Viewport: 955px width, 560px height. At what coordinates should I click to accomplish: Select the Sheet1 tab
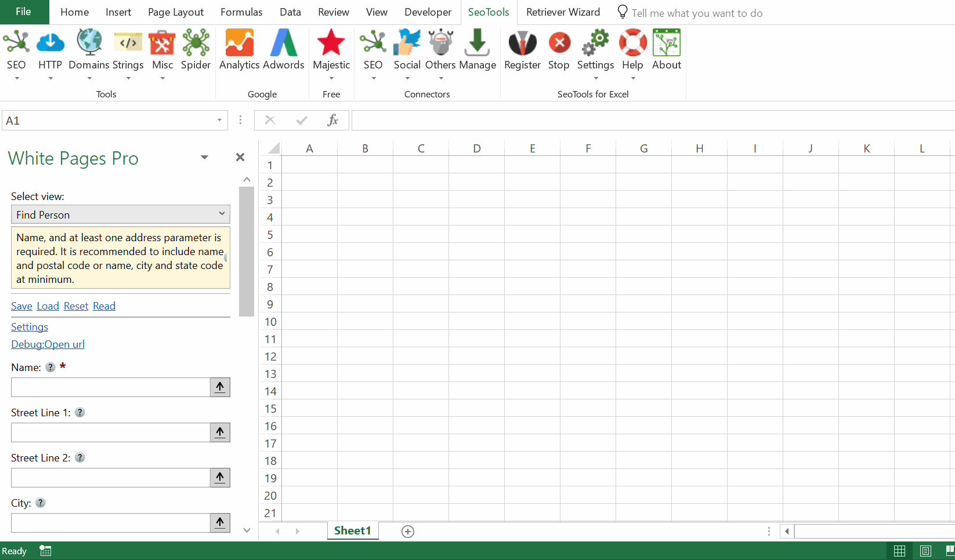coord(353,531)
